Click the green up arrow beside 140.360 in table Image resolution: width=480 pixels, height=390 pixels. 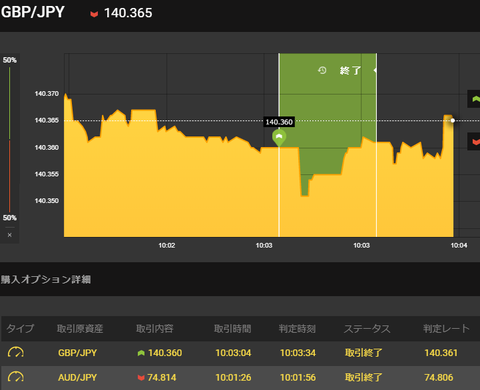pyautogui.click(x=141, y=353)
